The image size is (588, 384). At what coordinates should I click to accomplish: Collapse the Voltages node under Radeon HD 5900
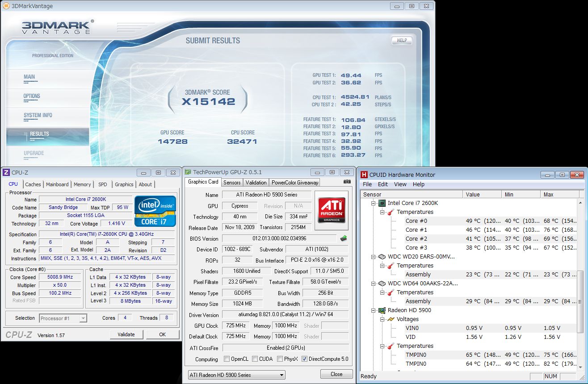382,319
